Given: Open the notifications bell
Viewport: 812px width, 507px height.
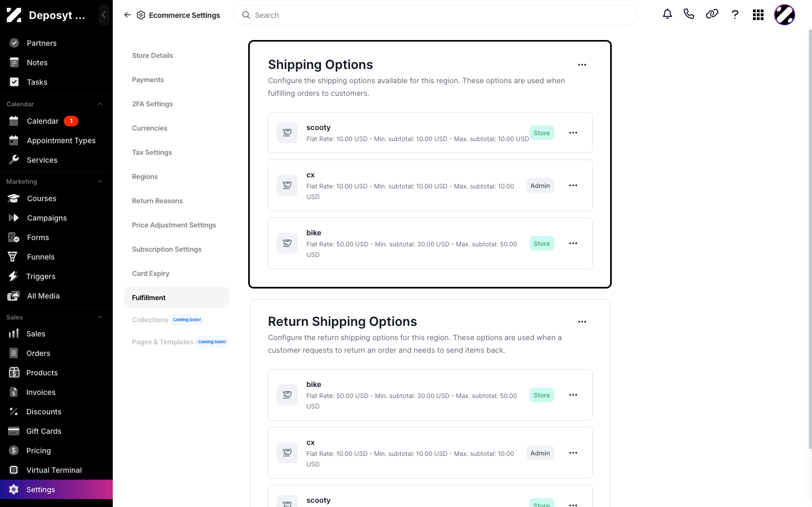Looking at the screenshot, I should (667, 14).
